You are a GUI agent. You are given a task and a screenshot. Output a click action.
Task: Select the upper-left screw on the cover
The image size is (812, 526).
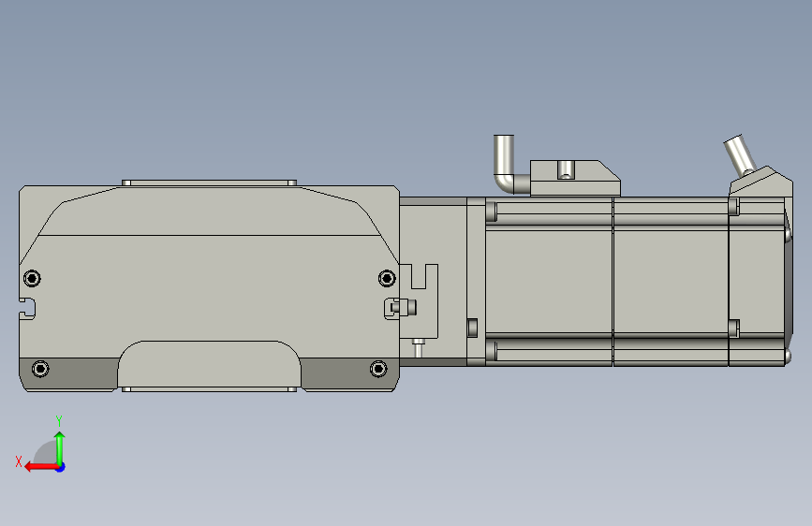(x=32, y=278)
